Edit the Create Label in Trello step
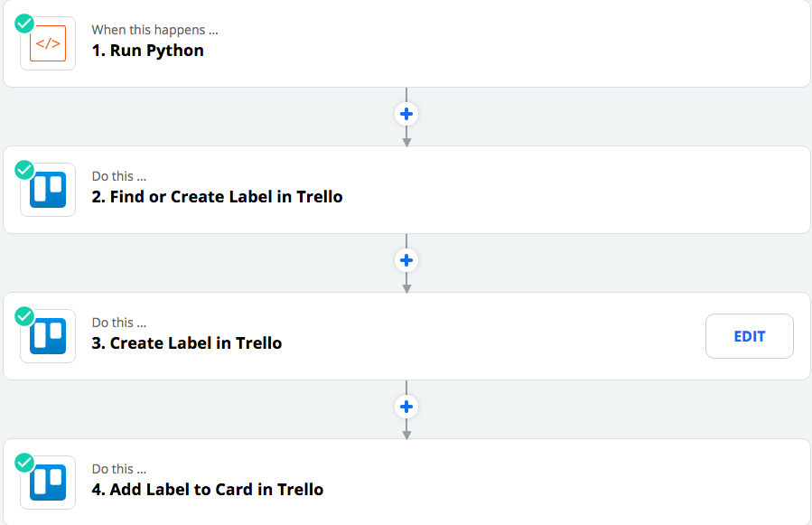 [750, 336]
